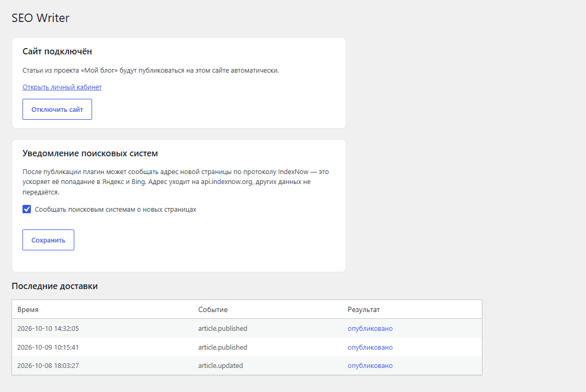Click the «Событие» column header
The width and height of the screenshot is (586, 392).
(x=212, y=309)
